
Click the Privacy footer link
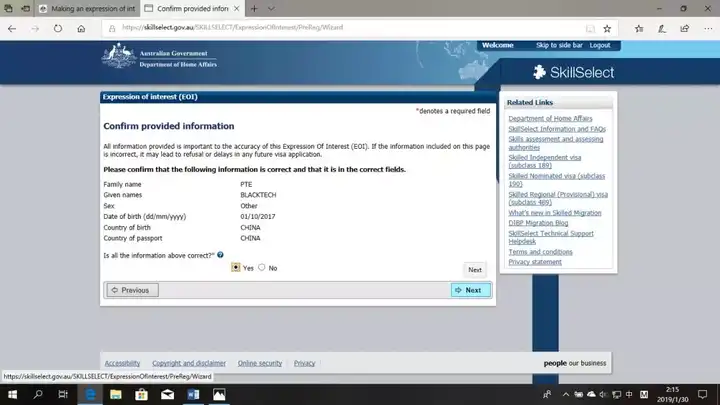(x=304, y=363)
